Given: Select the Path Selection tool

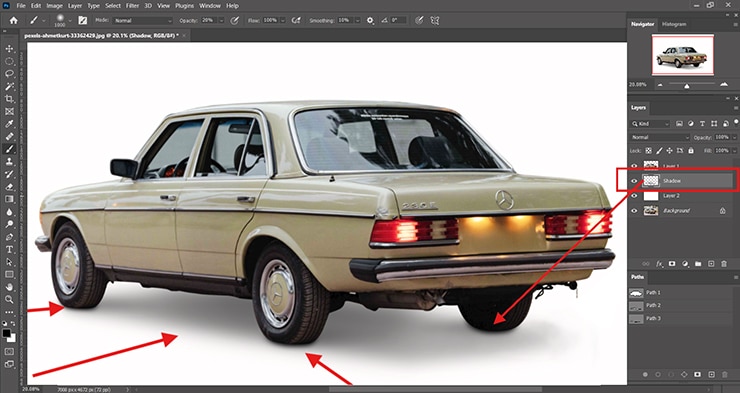Looking at the screenshot, I should [9, 262].
